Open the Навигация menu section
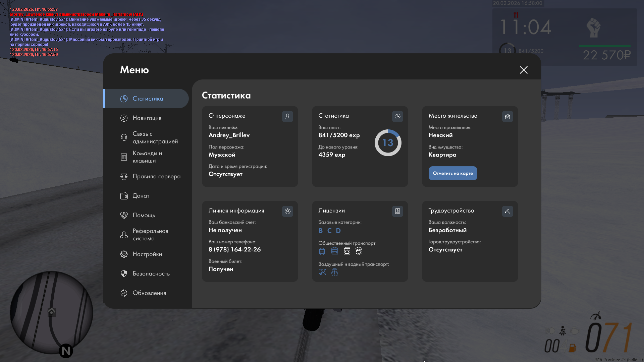Image resolution: width=644 pixels, height=362 pixels. click(x=147, y=118)
